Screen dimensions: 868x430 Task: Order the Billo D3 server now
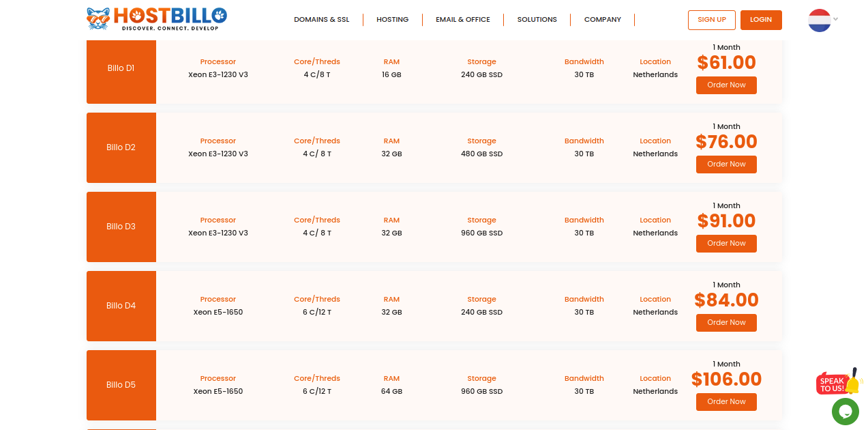[x=726, y=244]
